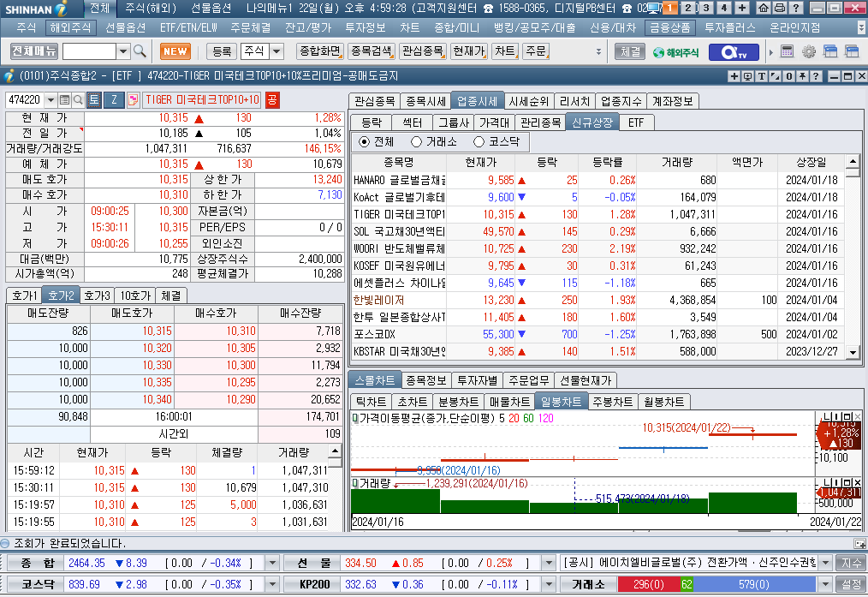Click the pin icon in the 주식종합2 title bar
The image size is (868, 597).
(x=801, y=76)
